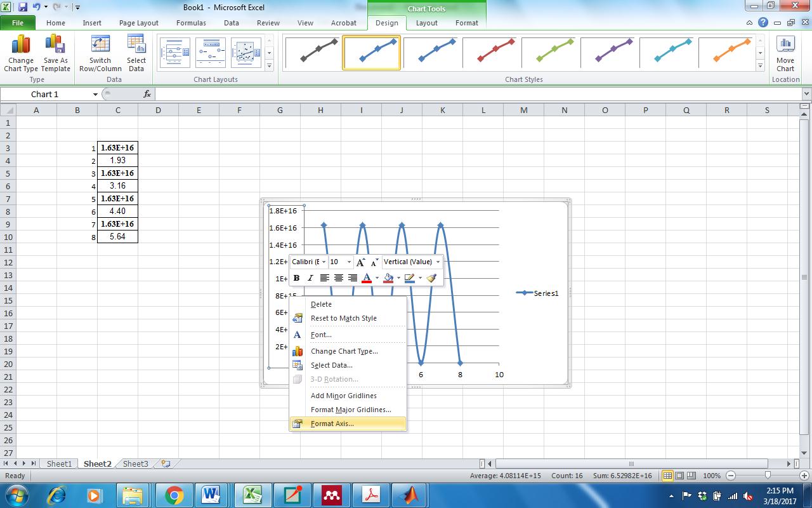
Task: Click shape outline pen icon
Action: (x=410, y=278)
